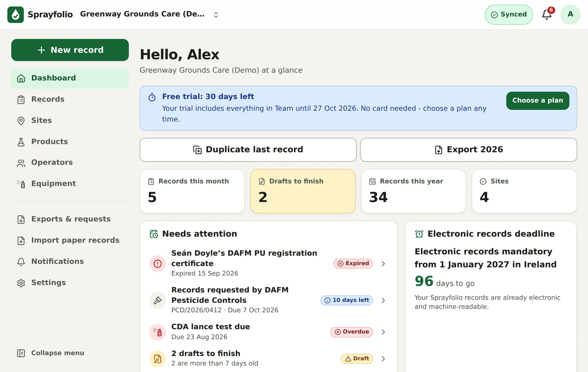Image resolution: width=588 pixels, height=372 pixels.
Task: Open Settings in the sidebar
Action: click(70, 283)
